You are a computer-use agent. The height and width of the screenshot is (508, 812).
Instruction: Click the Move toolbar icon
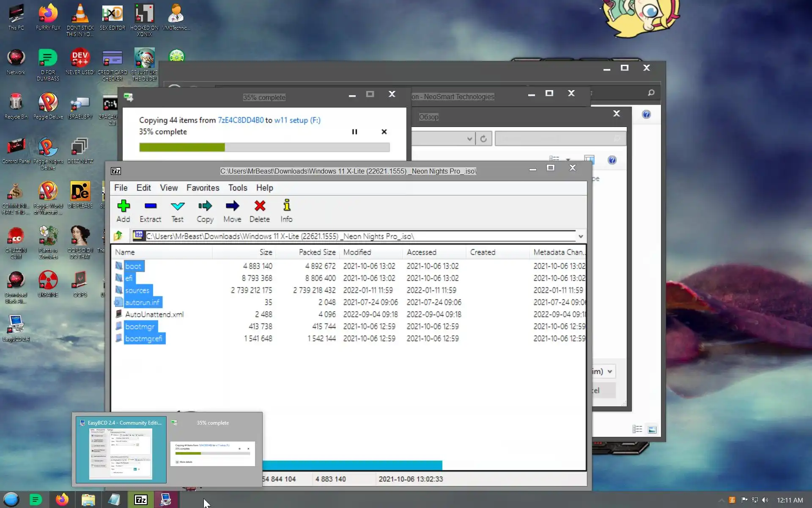pos(232,210)
